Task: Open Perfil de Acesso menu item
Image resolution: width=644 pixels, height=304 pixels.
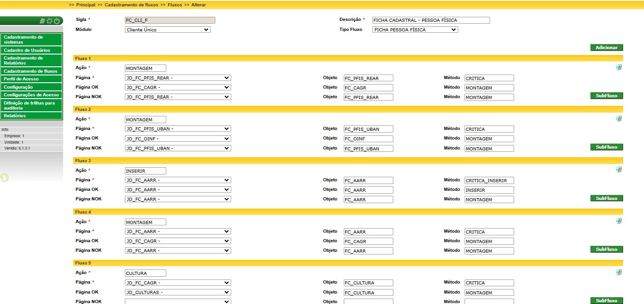Action: (31, 79)
